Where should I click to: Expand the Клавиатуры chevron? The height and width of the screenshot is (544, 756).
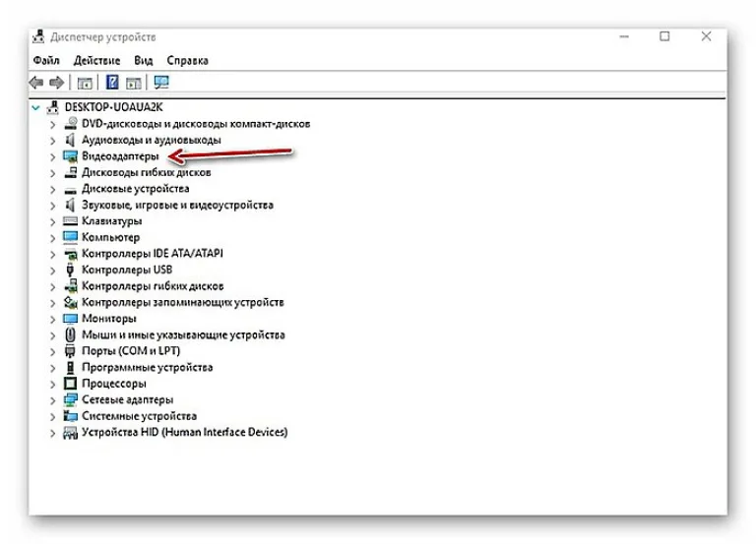(52, 221)
